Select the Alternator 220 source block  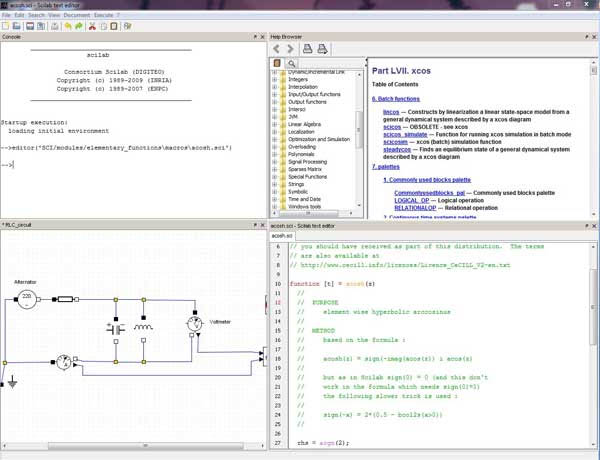(27, 299)
